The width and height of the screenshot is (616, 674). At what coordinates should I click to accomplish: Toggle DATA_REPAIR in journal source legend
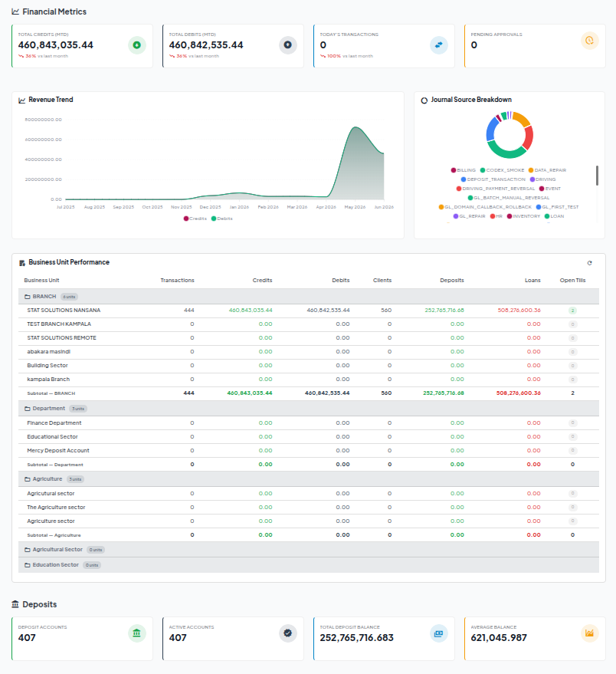pos(547,170)
